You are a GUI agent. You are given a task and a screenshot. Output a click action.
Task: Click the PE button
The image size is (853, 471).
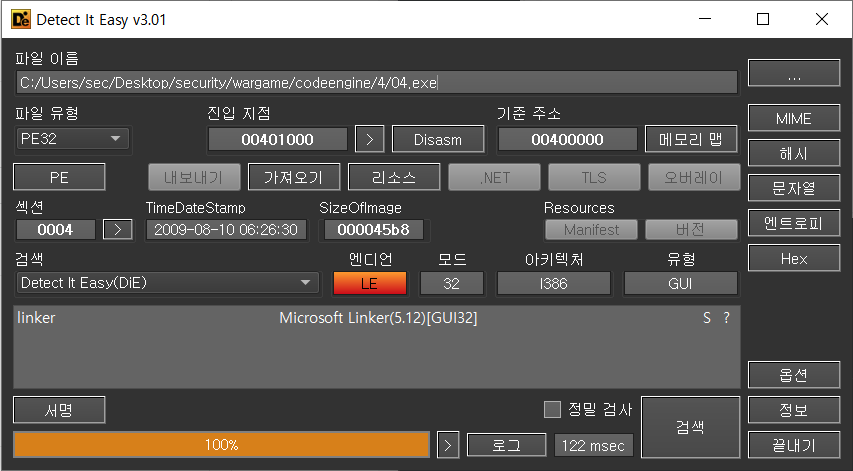point(59,177)
